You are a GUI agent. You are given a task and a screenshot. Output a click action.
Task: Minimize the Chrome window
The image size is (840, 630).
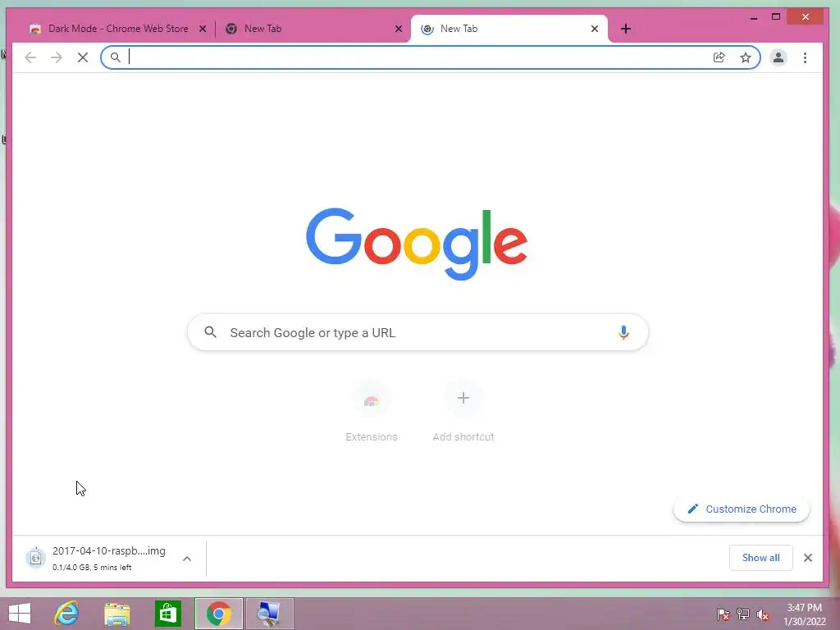(x=754, y=17)
